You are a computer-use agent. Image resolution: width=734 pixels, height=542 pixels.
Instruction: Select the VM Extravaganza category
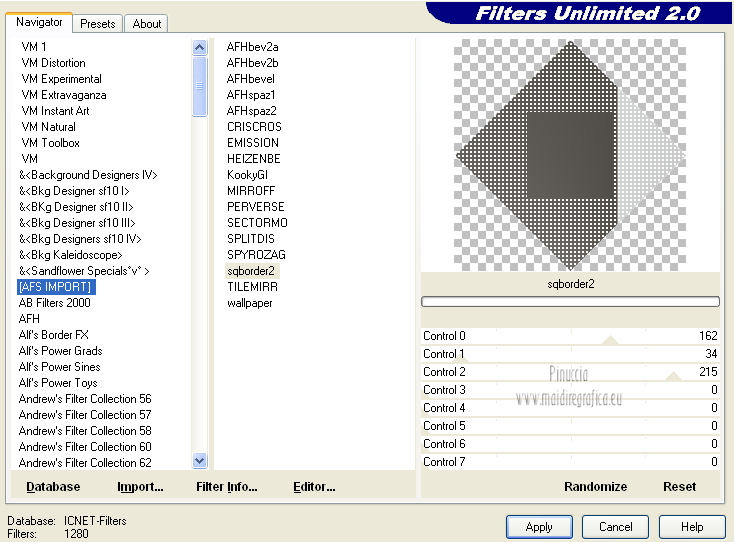click(x=64, y=95)
